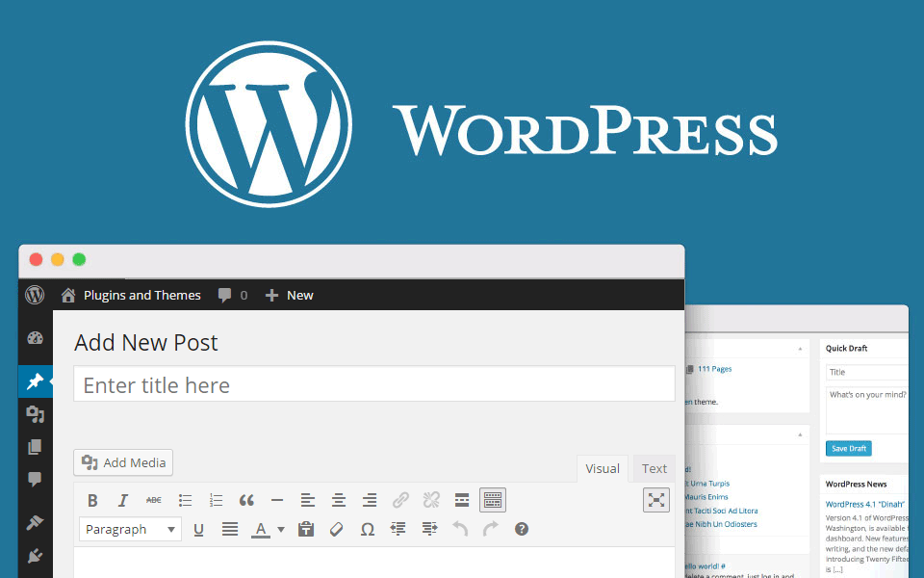
Task: Insert a special character
Action: 367,529
